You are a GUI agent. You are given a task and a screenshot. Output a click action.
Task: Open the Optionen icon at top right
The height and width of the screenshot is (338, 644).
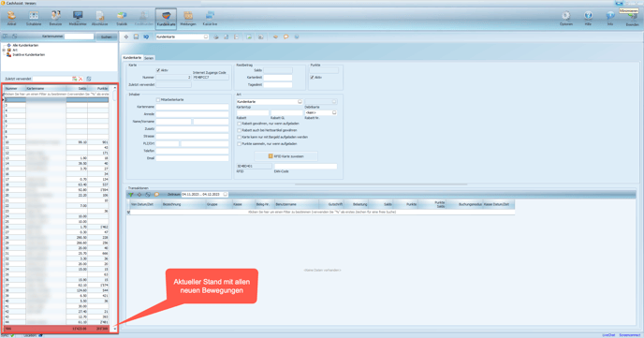click(x=566, y=19)
